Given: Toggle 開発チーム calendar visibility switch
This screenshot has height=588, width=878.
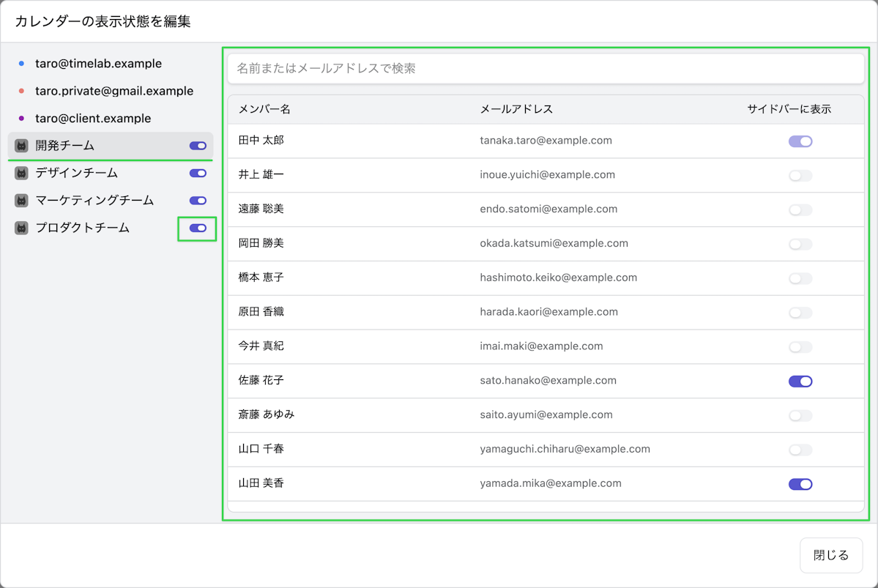Looking at the screenshot, I should (198, 146).
